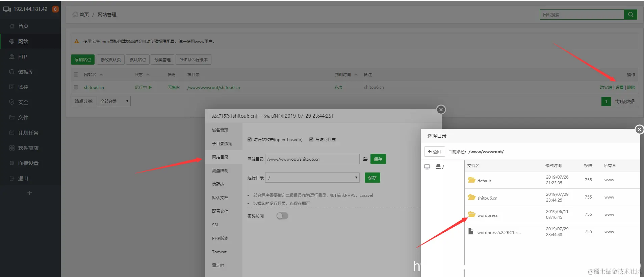Click the PHP命令行版本 button
Image resolution: width=644 pixels, height=277 pixels.
click(x=194, y=60)
